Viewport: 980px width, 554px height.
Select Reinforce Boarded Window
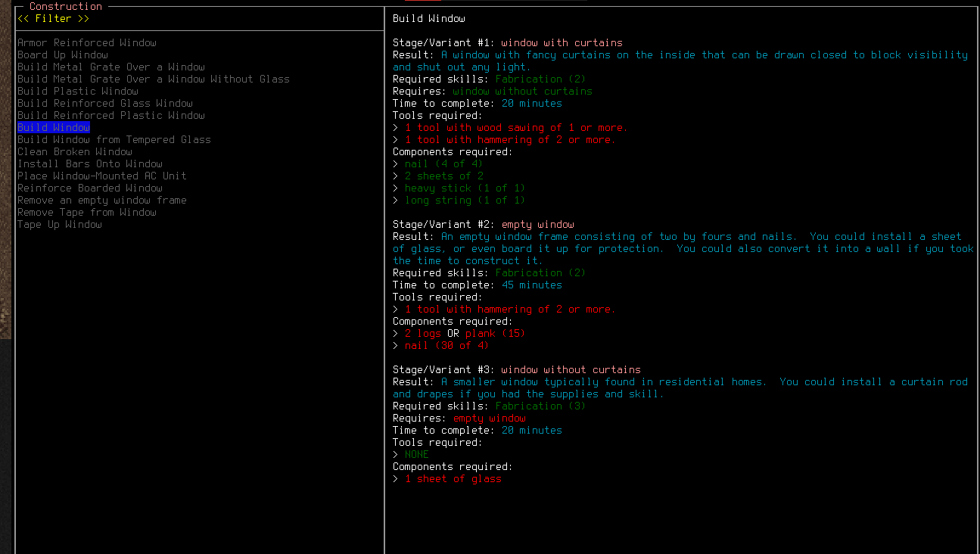click(90, 188)
